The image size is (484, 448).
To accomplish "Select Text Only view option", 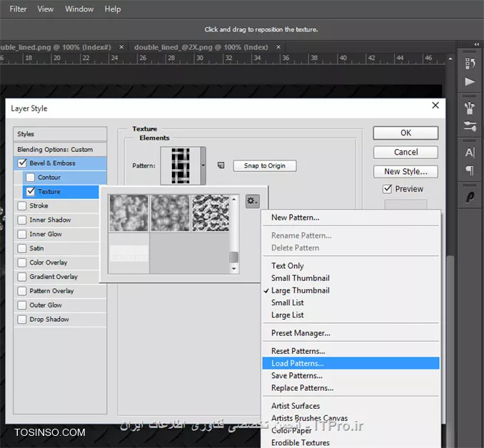I will coord(351,265).
